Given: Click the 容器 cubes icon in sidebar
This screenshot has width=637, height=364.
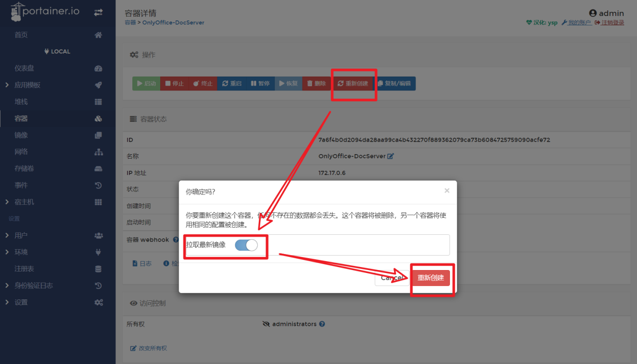Looking at the screenshot, I should click(99, 118).
